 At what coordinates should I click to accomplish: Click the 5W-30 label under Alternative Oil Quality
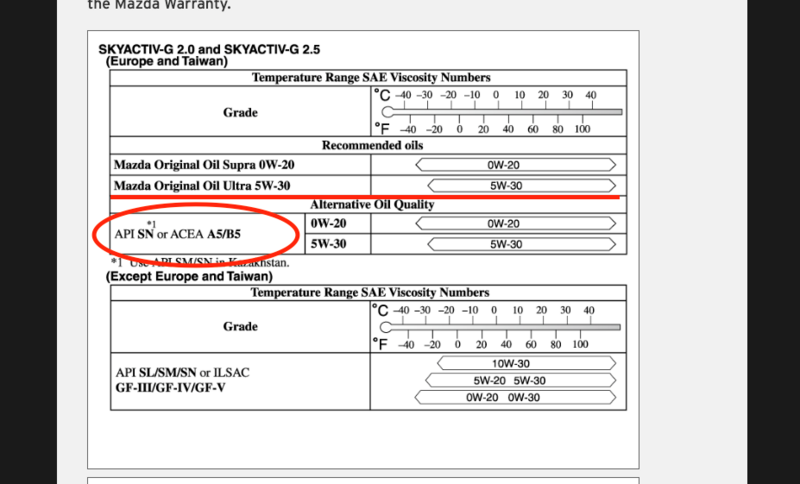coord(330,243)
